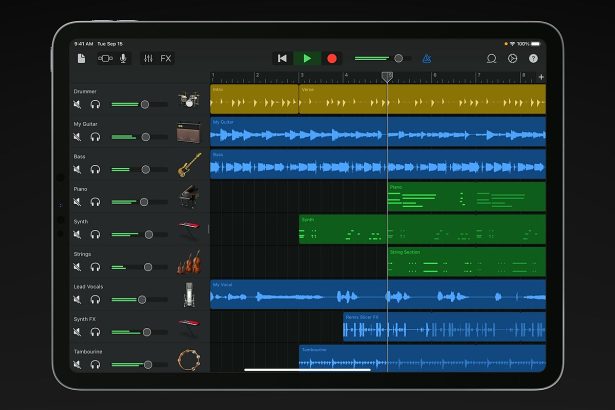Select the Bass guitar instrument icon

[189, 165]
